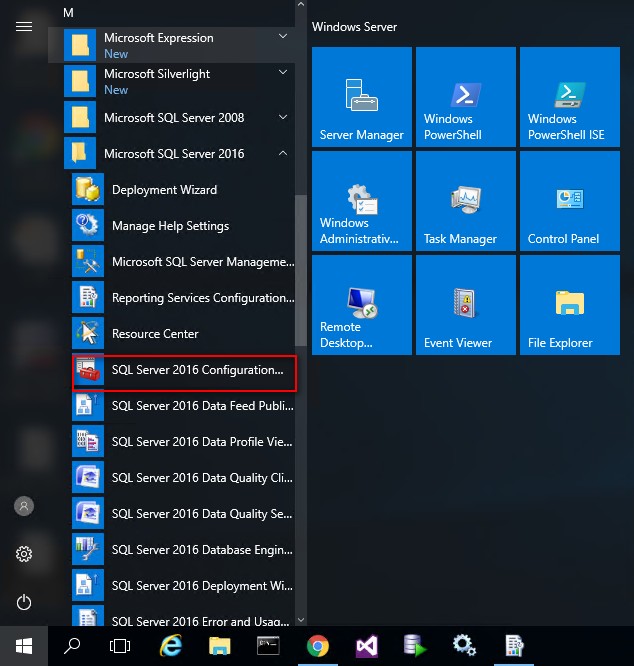The height and width of the screenshot is (666, 634).
Task: Open Microsoft SQL Server Manageme... entry
Action: pos(183,261)
